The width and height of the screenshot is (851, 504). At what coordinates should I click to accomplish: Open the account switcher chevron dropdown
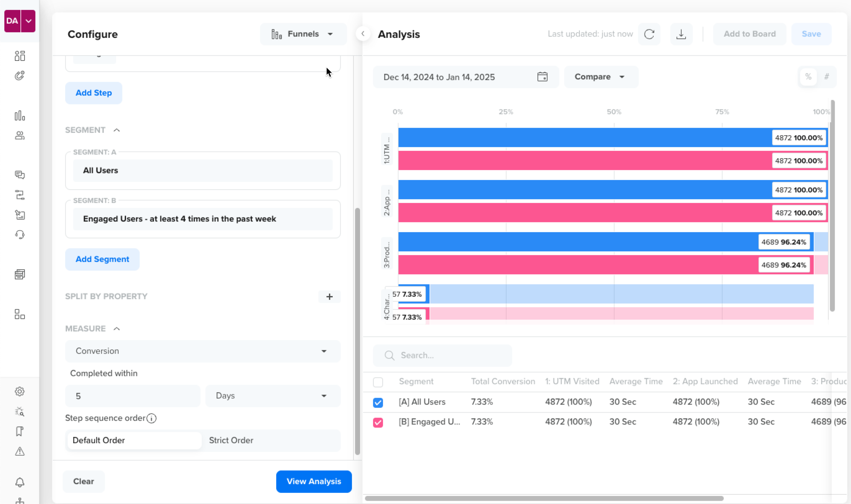[x=29, y=21]
